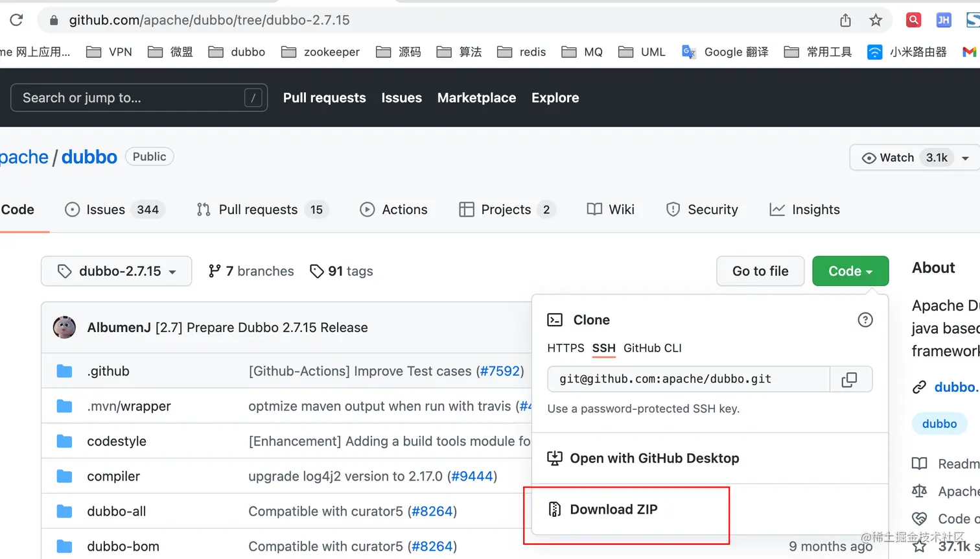
Task: Open commit link #9444
Action: click(x=472, y=476)
